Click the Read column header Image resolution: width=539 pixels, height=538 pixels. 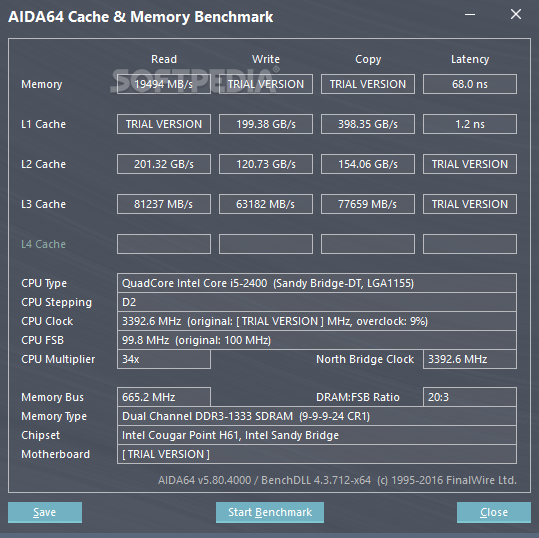click(164, 59)
